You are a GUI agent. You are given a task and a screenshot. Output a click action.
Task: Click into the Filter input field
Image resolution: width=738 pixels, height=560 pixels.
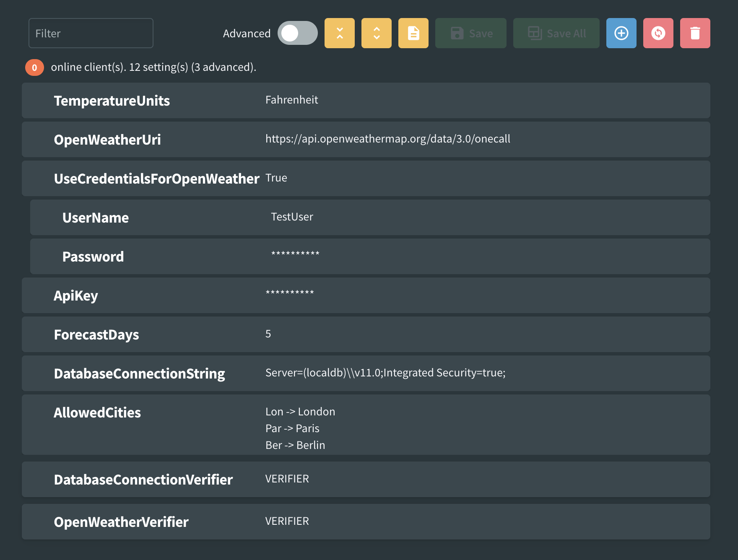click(x=91, y=33)
